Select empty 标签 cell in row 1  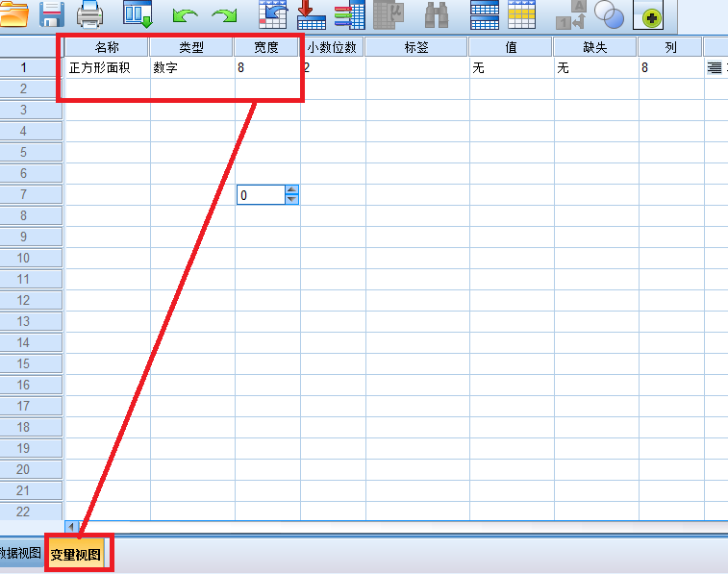coord(418,67)
